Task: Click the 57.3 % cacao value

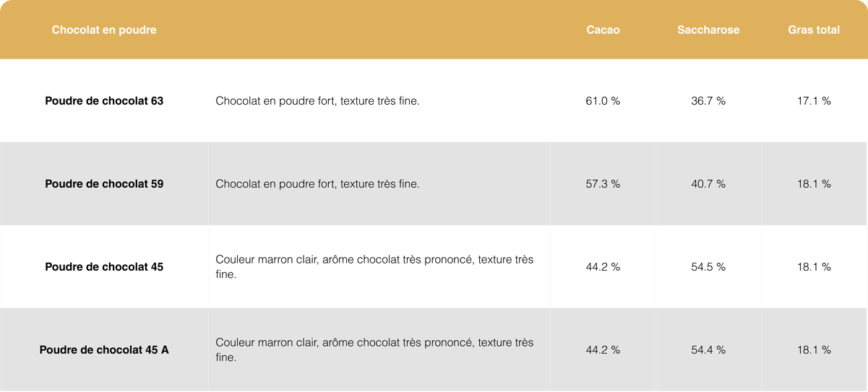Action: tap(603, 184)
